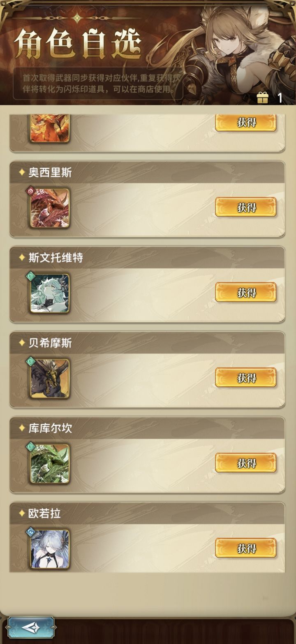Tap fire element badge on 奥西里斯 portrait
The width and height of the screenshot is (296, 644).
pyautogui.click(x=31, y=191)
